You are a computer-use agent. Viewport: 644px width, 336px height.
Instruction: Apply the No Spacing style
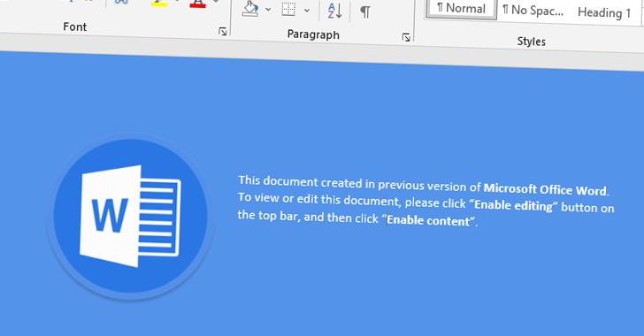tap(533, 11)
